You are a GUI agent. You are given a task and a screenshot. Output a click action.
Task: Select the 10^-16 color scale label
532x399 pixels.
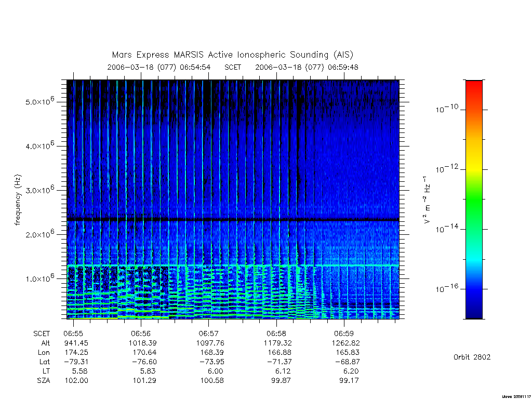click(447, 288)
